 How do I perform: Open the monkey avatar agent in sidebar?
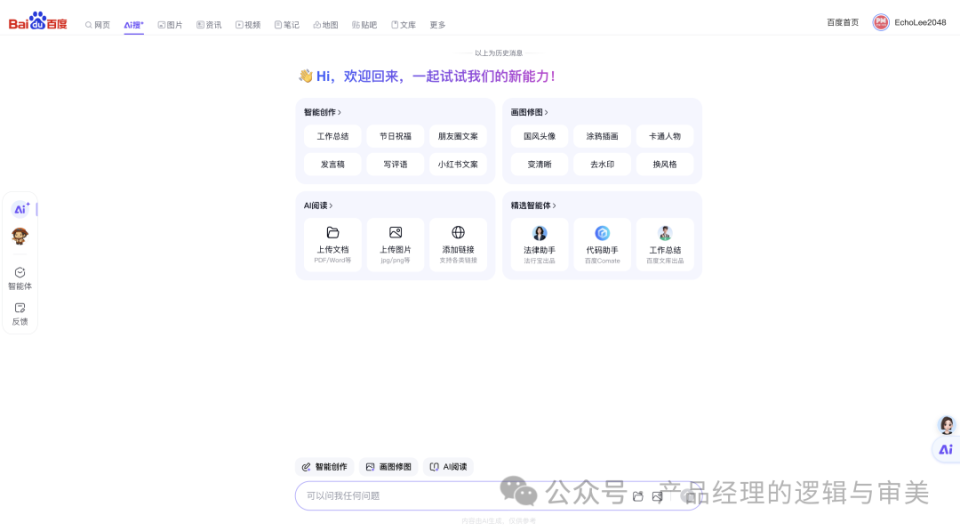[20, 236]
